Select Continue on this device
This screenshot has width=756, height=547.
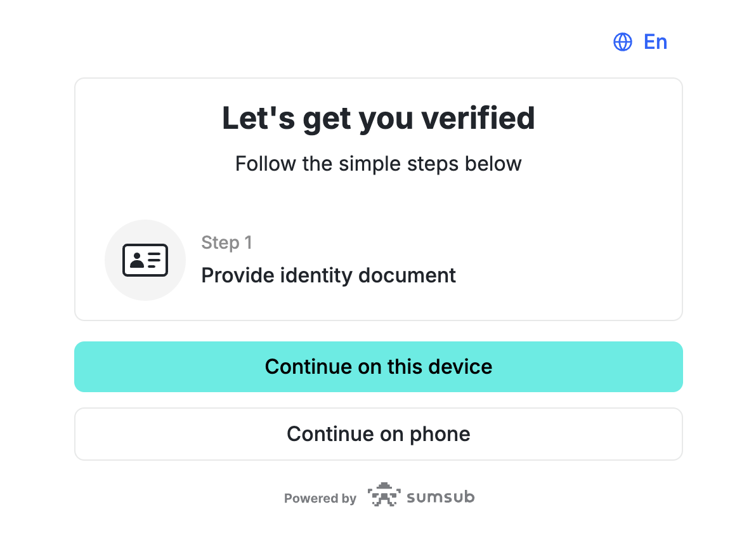click(379, 367)
